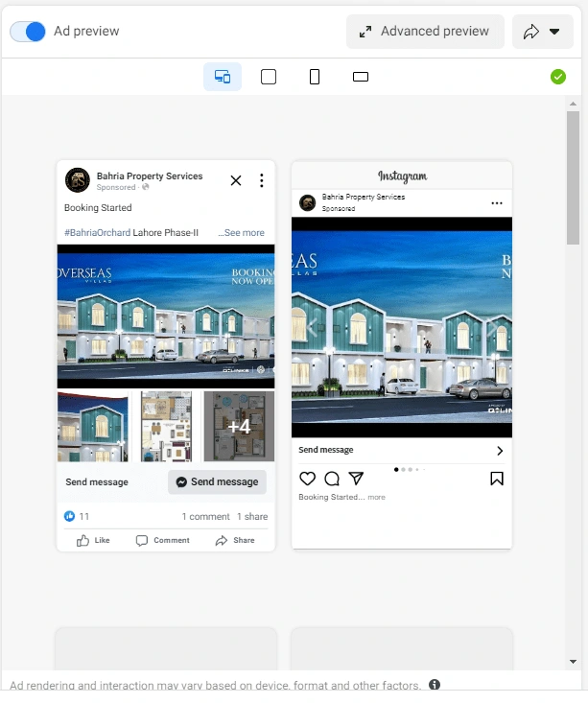This screenshot has height=703, width=588.
Task: Click the preview vertical scrollbar thumb
Action: click(x=573, y=178)
